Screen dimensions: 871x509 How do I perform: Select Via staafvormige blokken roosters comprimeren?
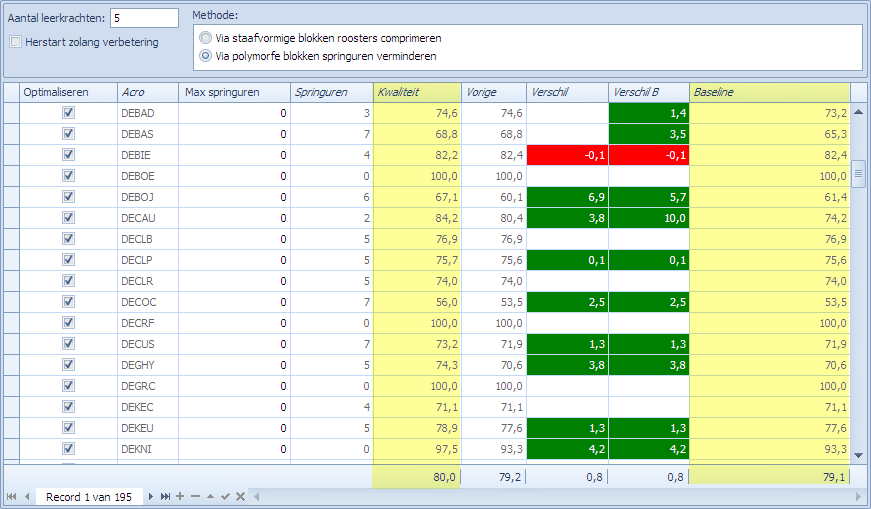click(x=206, y=38)
